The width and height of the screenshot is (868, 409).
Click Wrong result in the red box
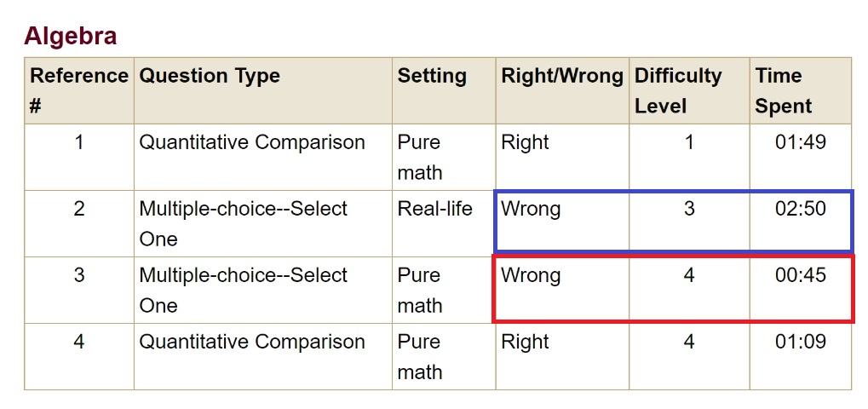[x=531, y=275]
